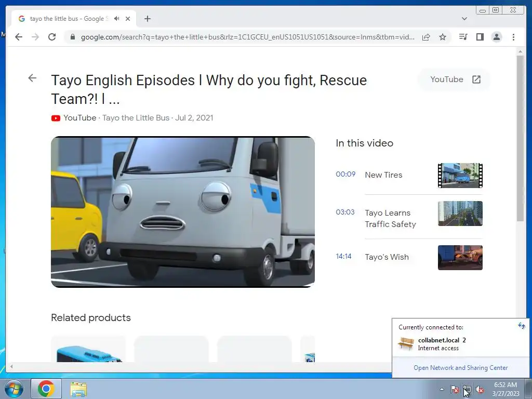Close the tayo the little bus tab

tap(128, 19)
